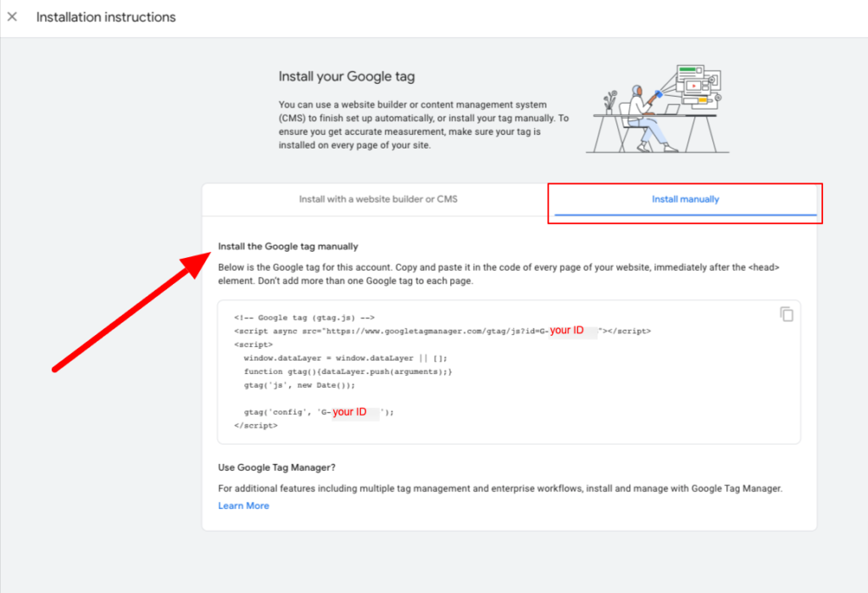The image size is (868, 593).
Task: Open the Learn More link
Action: (x=243, y=506)
